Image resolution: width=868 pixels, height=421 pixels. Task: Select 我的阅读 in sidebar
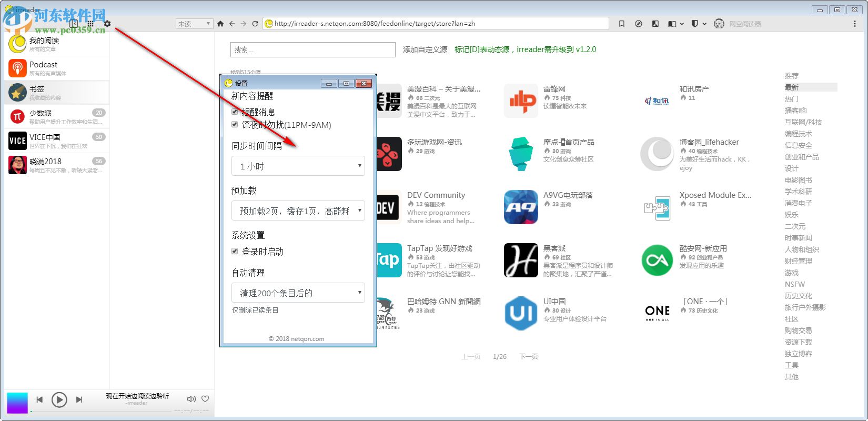coord(57,44)
